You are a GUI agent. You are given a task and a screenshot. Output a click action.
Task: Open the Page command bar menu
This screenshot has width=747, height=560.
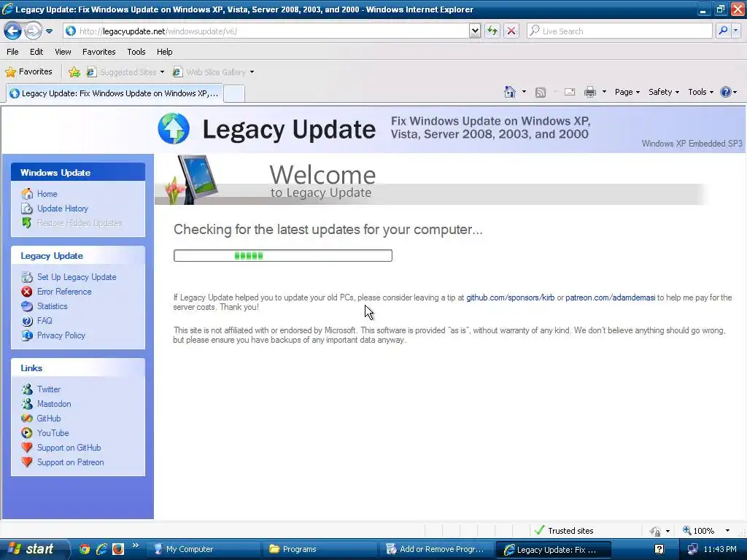point(627,92)
